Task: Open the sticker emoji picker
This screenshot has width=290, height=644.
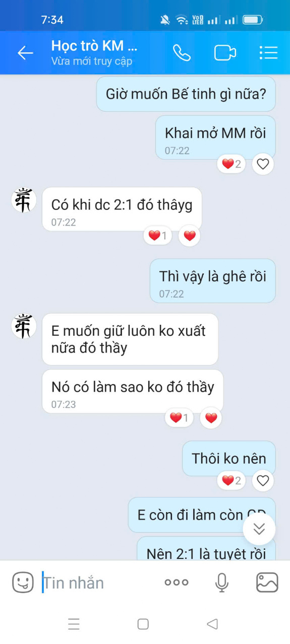Action: 23,583
